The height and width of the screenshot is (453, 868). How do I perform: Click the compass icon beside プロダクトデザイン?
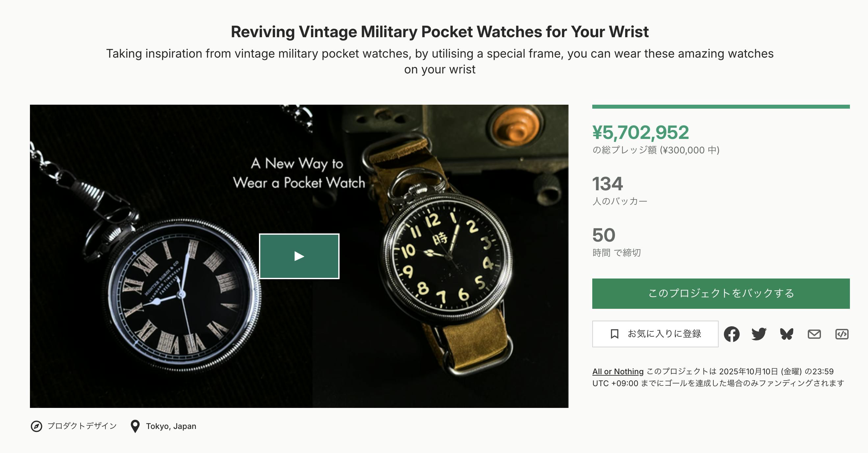tap(37, 426)
